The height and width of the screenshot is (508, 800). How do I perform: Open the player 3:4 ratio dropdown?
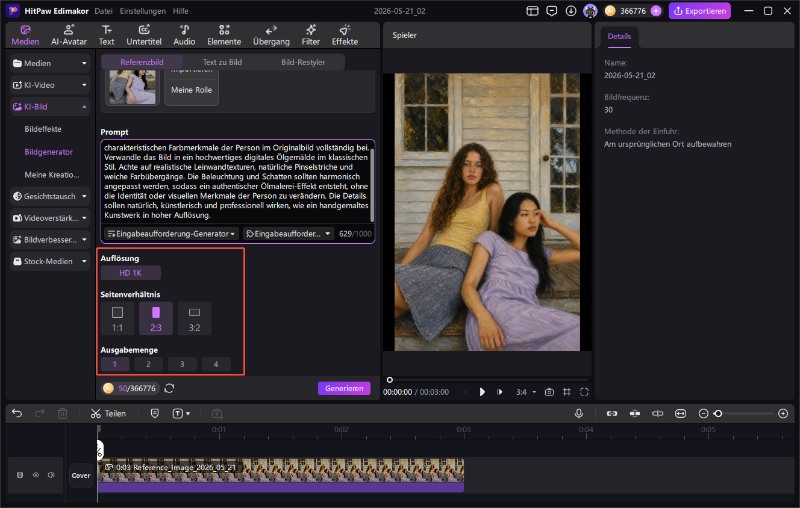tap(526, 392)
